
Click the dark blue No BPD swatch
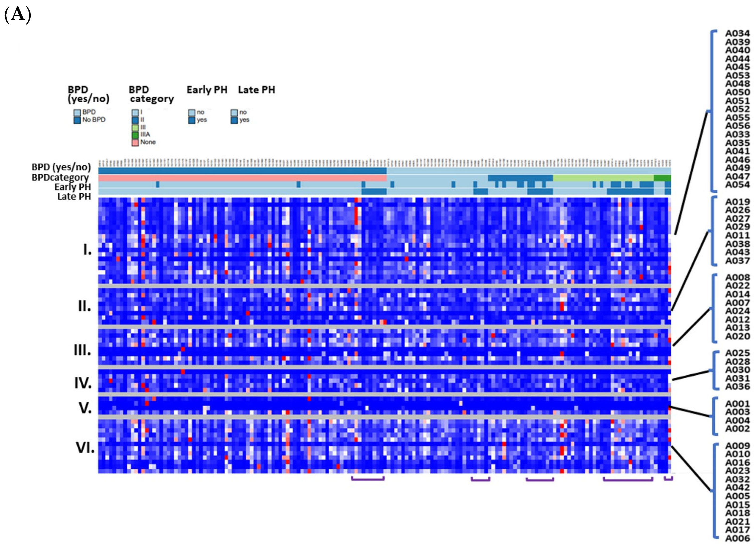click(x=77, y=120)
